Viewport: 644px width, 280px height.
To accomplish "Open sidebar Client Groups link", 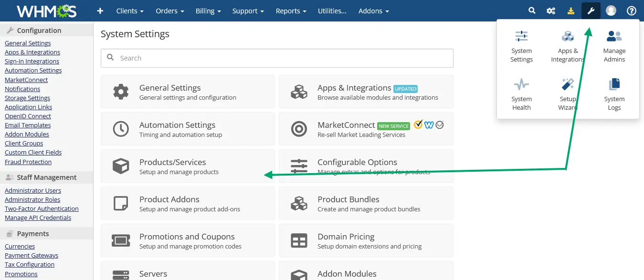I will (24, 144).
